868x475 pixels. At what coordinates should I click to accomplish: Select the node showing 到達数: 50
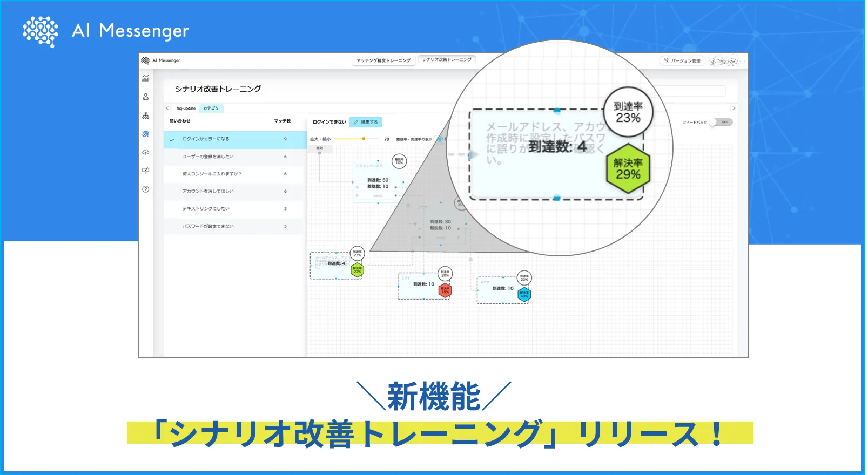[378, 181]
